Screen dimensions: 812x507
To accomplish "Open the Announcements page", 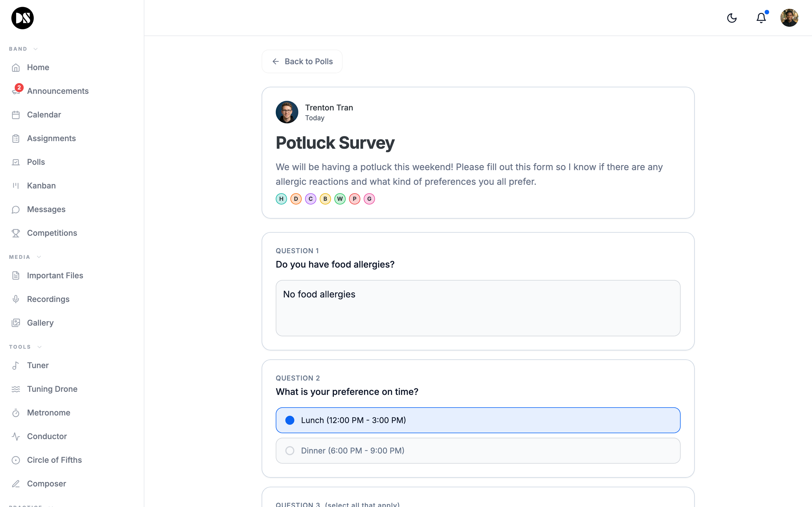I will (x=58, y=91).
